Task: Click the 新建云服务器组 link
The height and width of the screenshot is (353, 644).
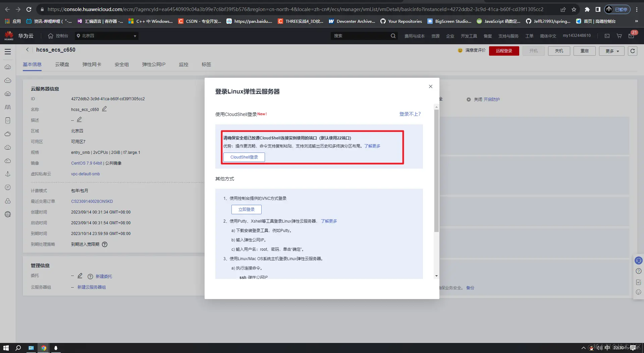Action: tap(92, 287)
